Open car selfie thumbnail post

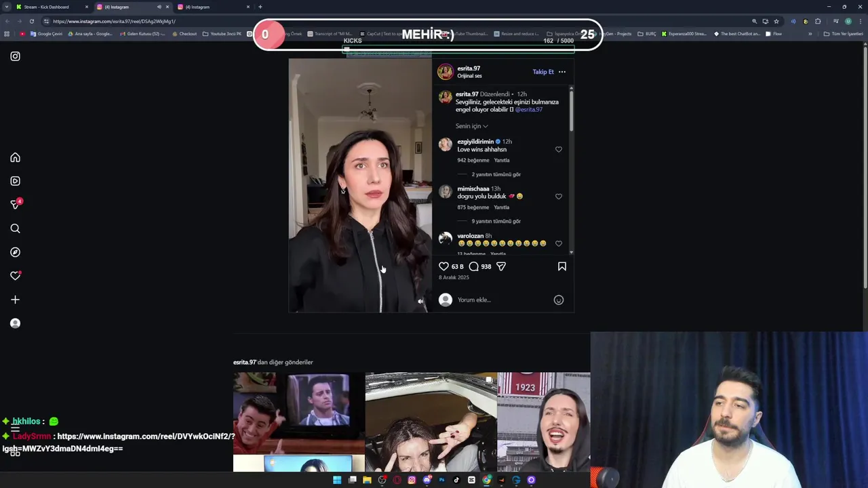point(431,422)
